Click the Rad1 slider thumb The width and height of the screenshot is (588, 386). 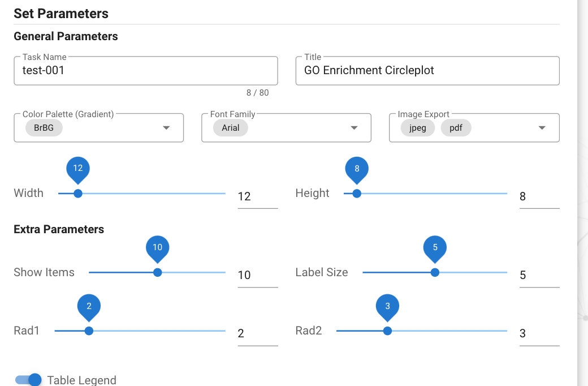tap(89, 331)
